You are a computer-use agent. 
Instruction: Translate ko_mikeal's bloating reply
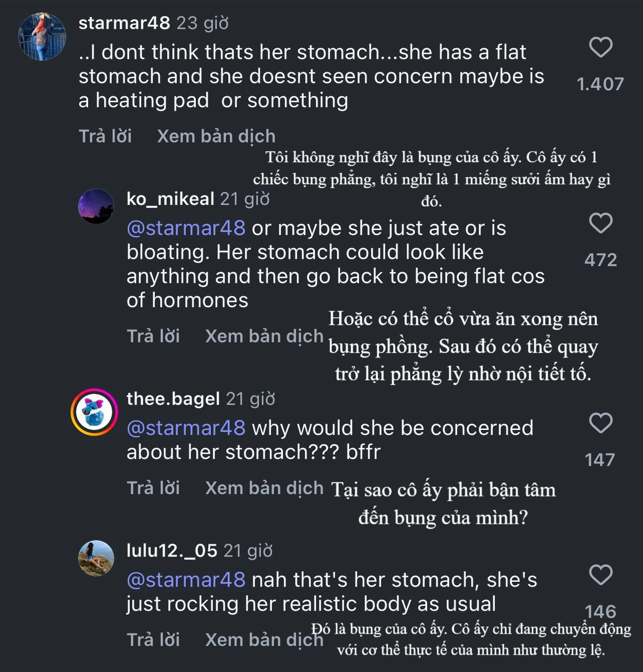(x=264, y=337)
